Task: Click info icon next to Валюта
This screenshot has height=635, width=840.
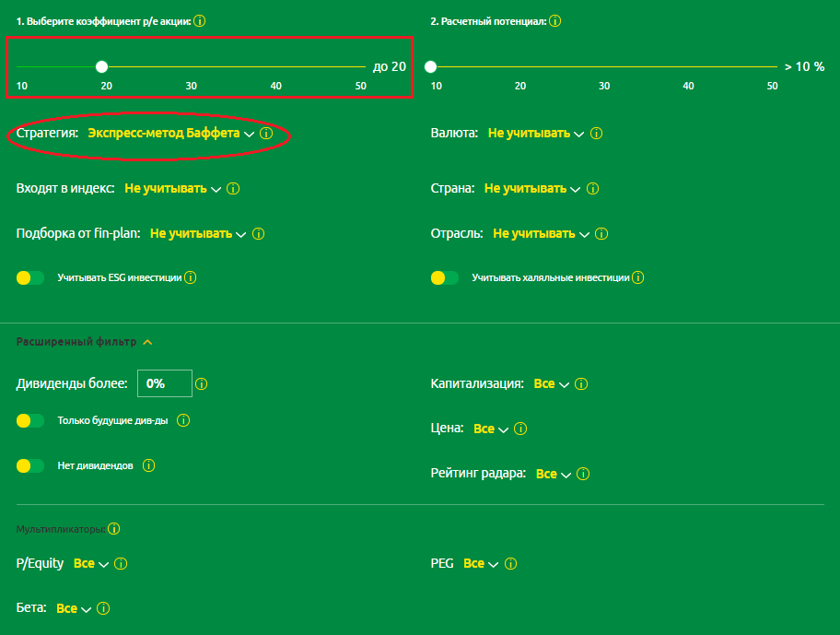Action: 596,134
